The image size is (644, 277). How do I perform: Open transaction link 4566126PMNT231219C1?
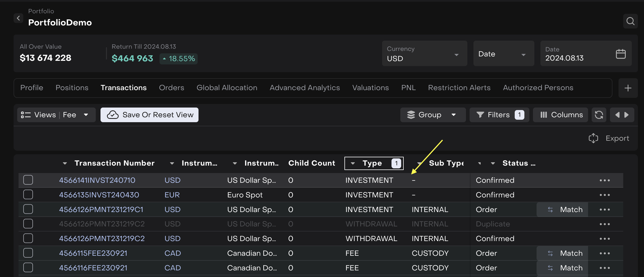101,210
